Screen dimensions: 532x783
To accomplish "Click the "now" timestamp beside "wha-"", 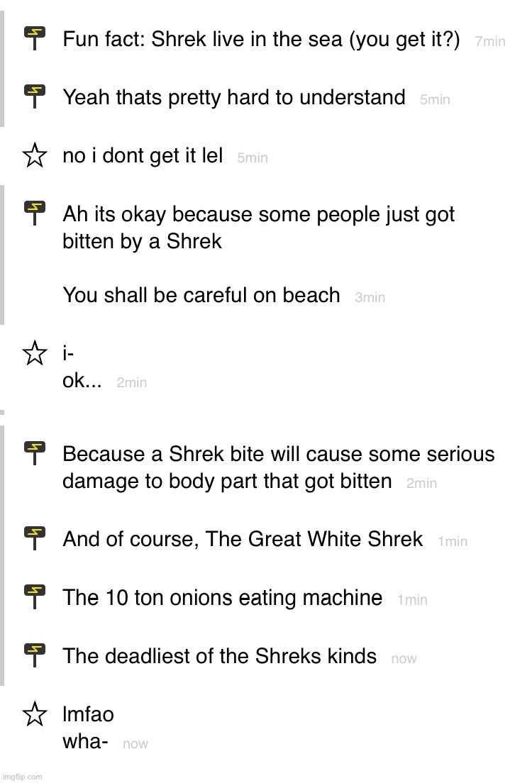I will 135,744.
